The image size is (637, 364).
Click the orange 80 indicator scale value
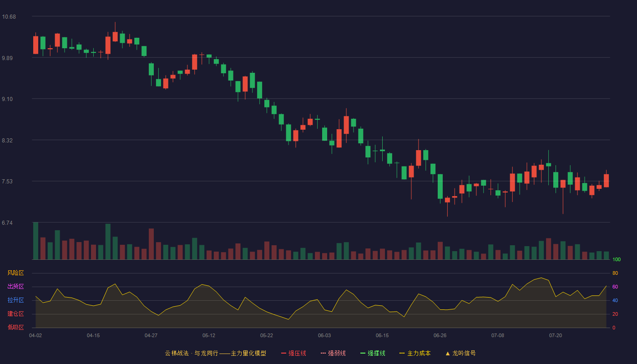tap(615, 273)
